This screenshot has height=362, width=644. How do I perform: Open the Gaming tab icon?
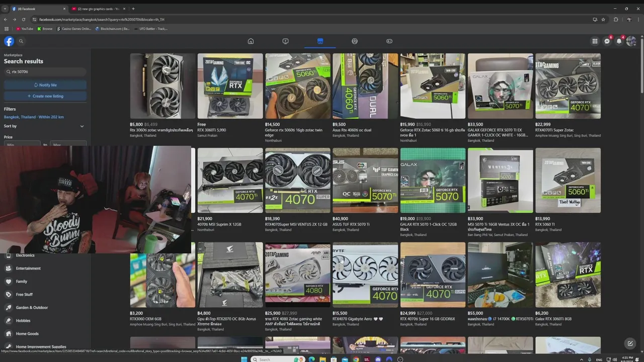click(x=389, y=41)
